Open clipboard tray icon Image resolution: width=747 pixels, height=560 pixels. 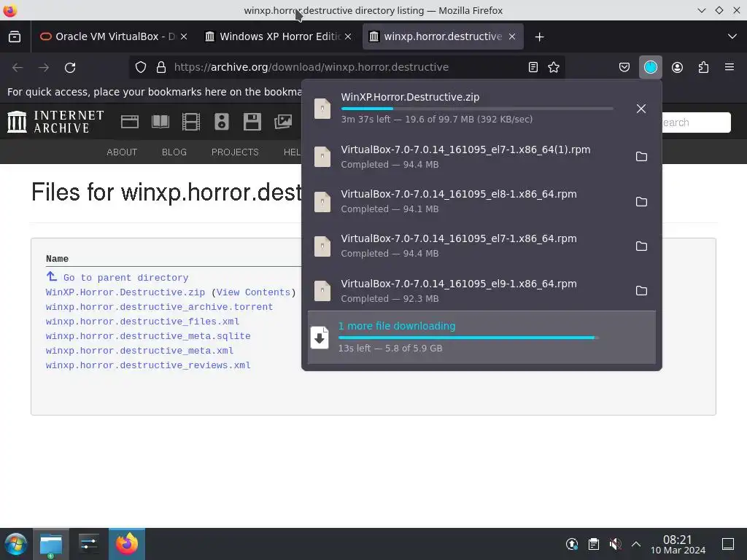(x=594, y=544)
